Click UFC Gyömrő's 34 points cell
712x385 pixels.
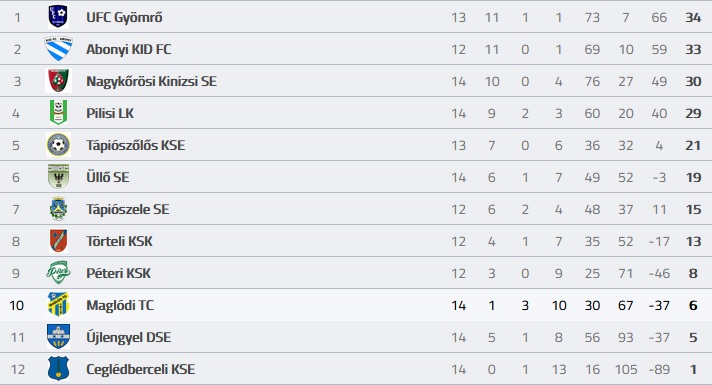click(x=693, y=17)
